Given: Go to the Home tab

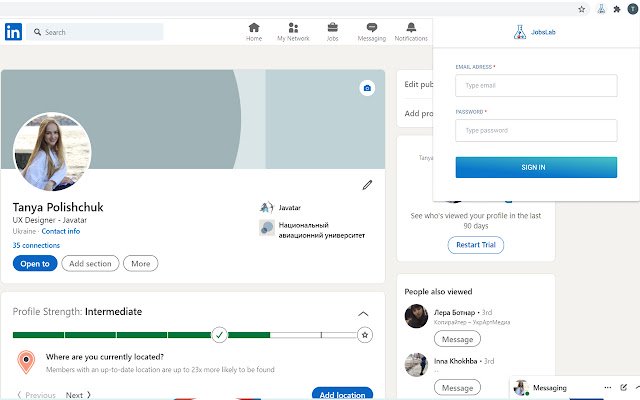Looking at the screenshot, I should tap(254, 32).
